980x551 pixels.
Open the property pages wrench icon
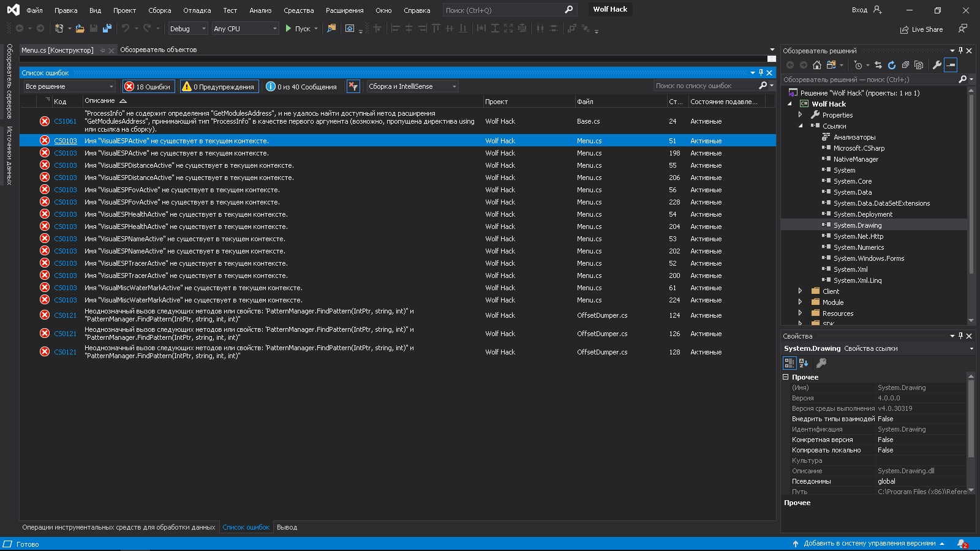tap(821, 363)
